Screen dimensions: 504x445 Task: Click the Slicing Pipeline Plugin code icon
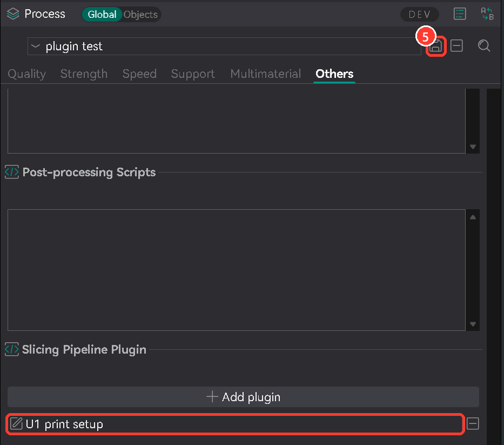pyautogui.click(x=12, y=349)
